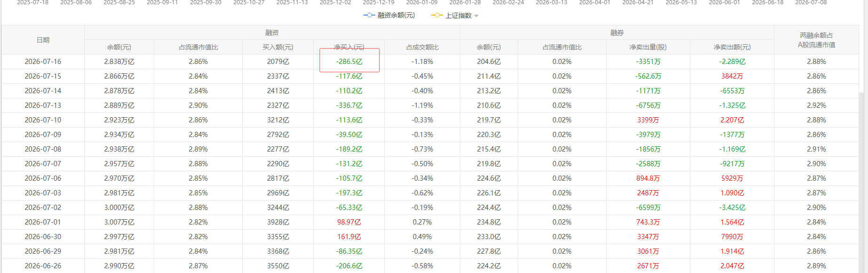This screenshot has width=868, height=273.
Task: Select the 2026-07-08 date cell
Action: tap(43, 149)
